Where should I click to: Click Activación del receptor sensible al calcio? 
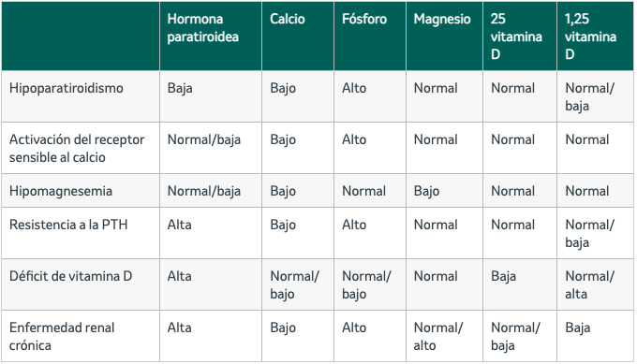(77, 148)
